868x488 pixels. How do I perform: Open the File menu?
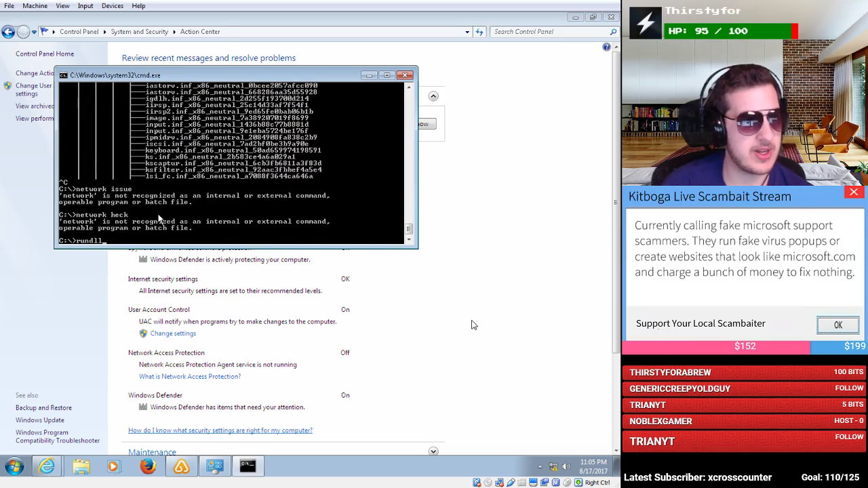click(9, 6)
